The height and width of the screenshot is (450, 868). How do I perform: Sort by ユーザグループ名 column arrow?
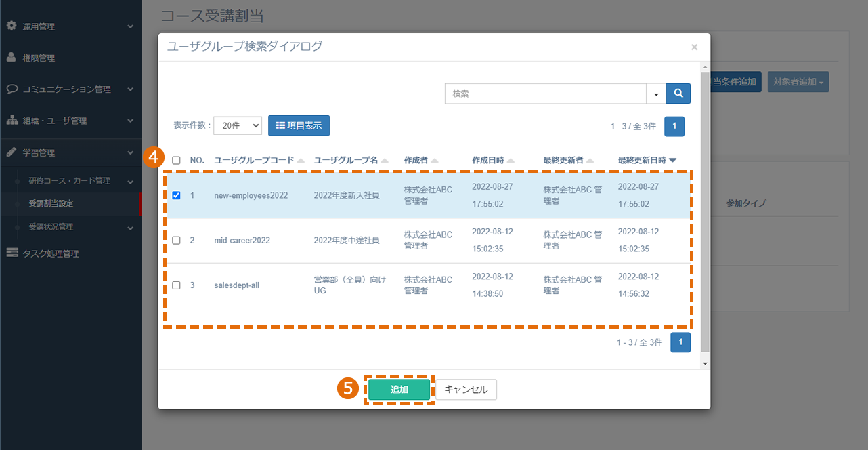385,161
